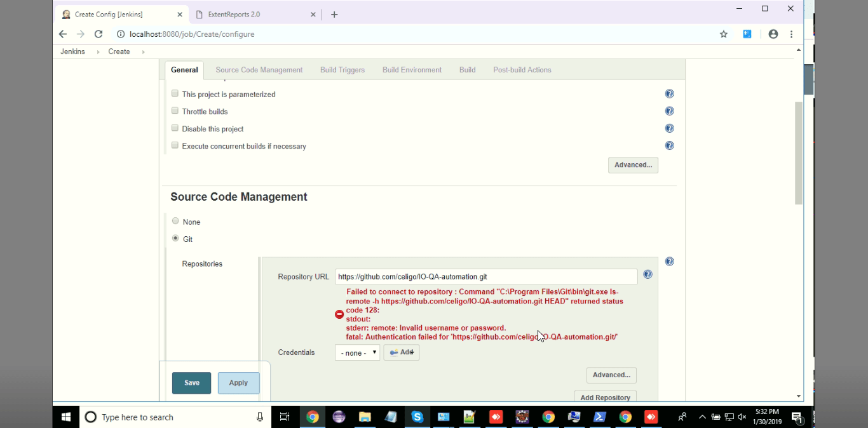Jump to Build Environment tab

tap(412, 70)
